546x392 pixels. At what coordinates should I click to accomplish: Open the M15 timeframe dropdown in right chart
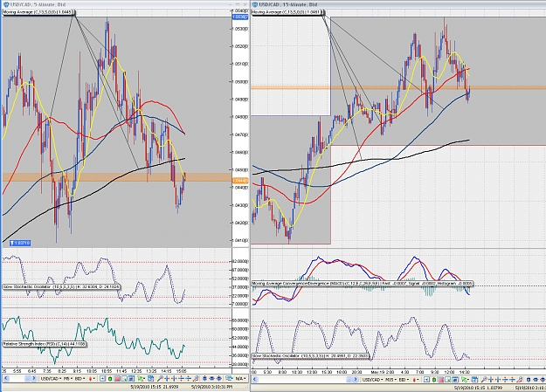(x=390, y=380)
